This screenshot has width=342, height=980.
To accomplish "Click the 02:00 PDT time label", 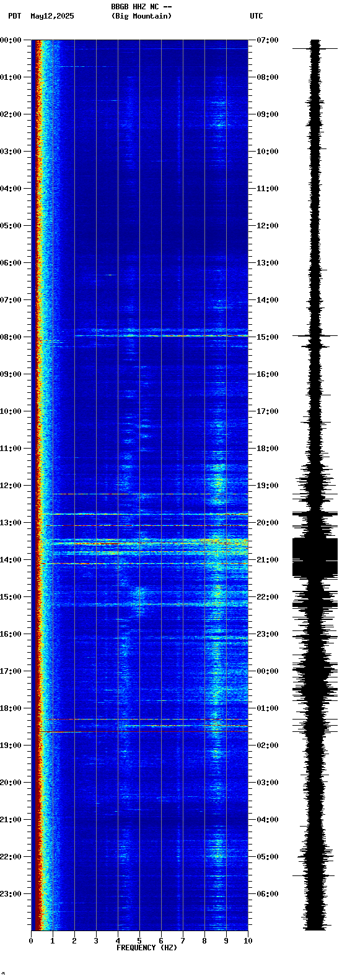I will point(11,114).
